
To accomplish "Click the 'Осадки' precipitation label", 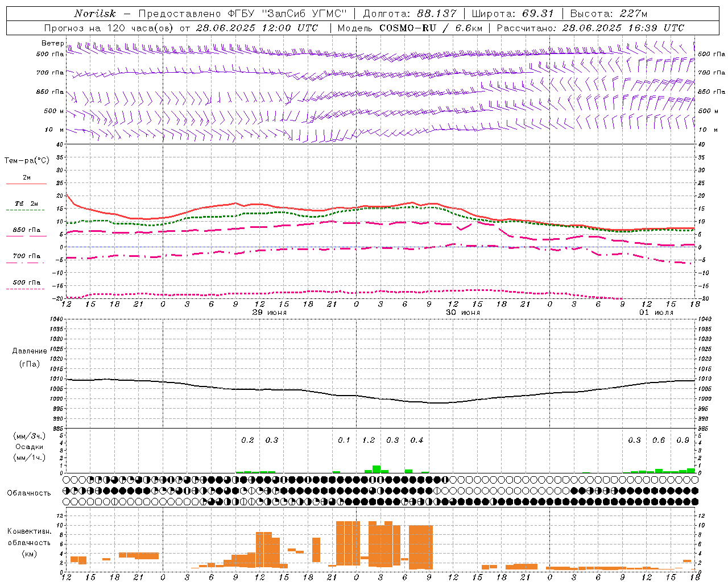I will tap(29, 447).
